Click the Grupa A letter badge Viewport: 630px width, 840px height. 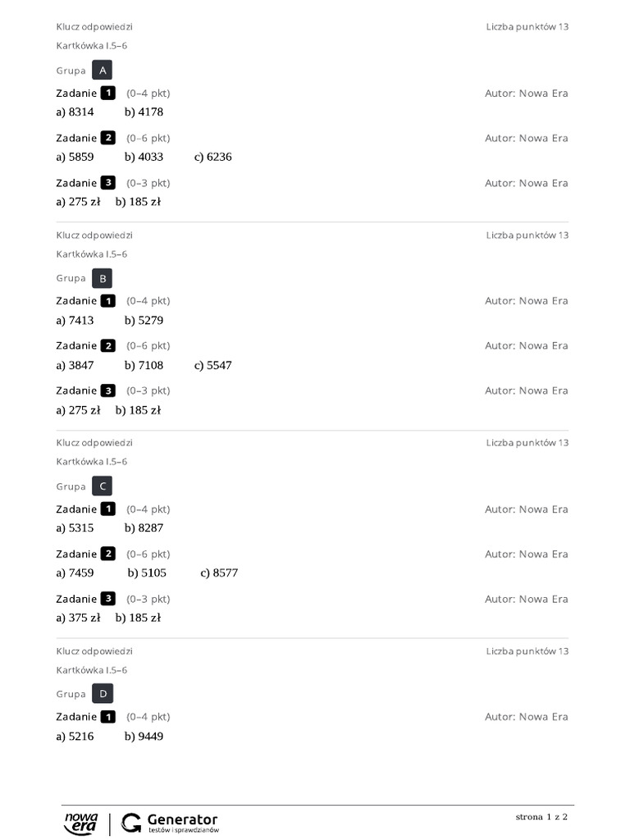click(103, 71)
